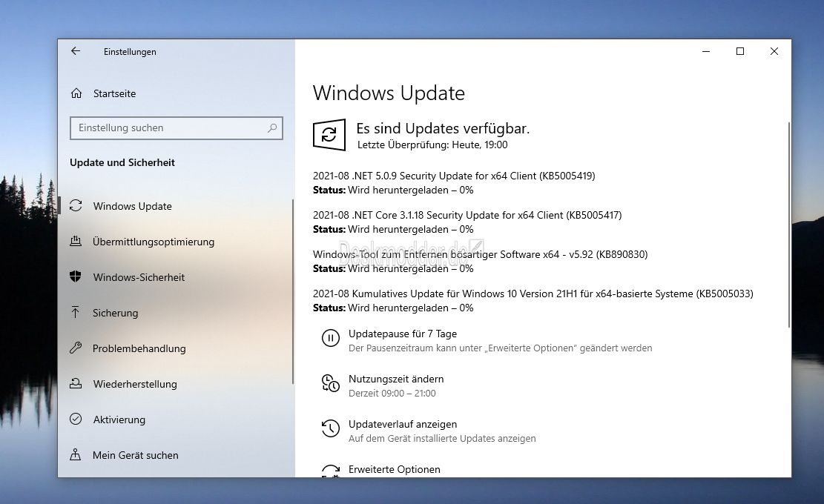
Task: Click the Wiederherstellung icon
Action: click(76, 384)
